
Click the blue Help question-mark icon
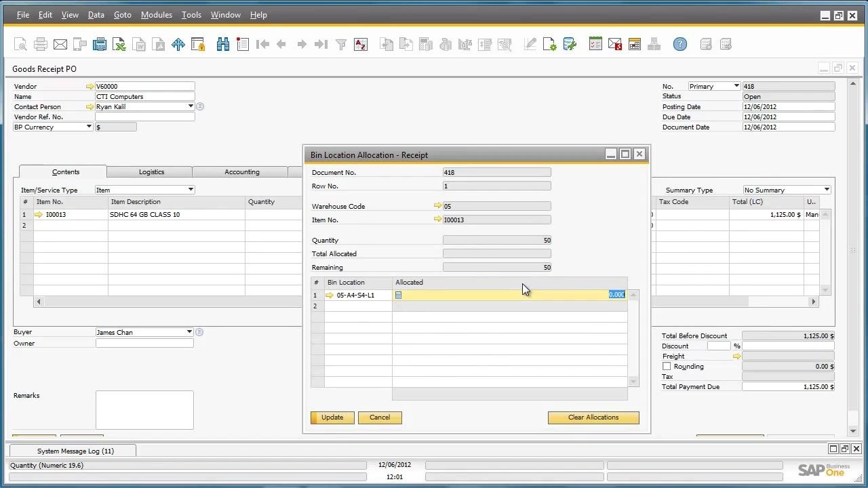click(x=680, y=45)
